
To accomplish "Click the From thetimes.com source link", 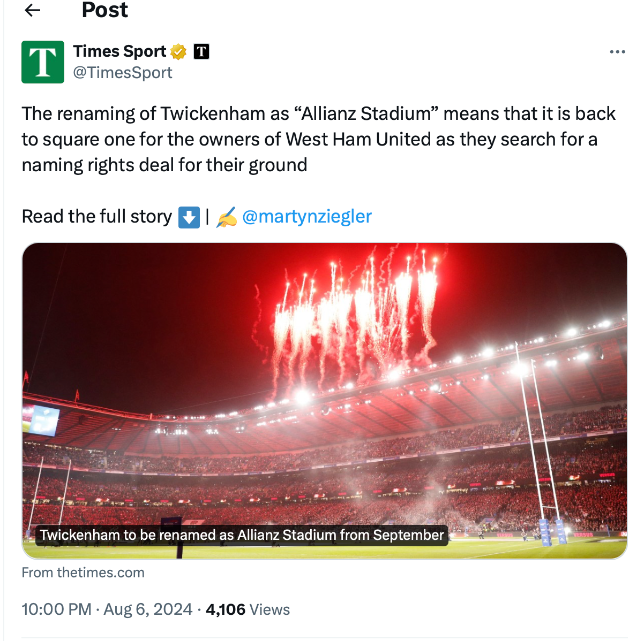I will [x=83, y=573].
